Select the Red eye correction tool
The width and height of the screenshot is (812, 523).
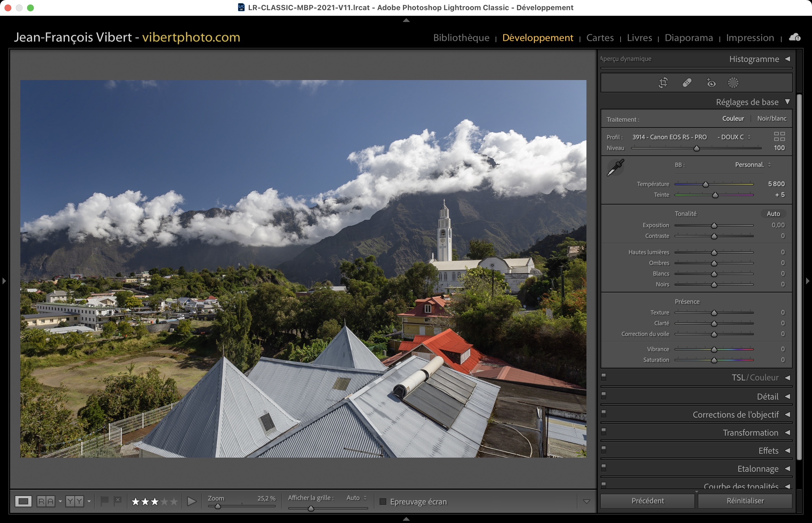(711, 83)
